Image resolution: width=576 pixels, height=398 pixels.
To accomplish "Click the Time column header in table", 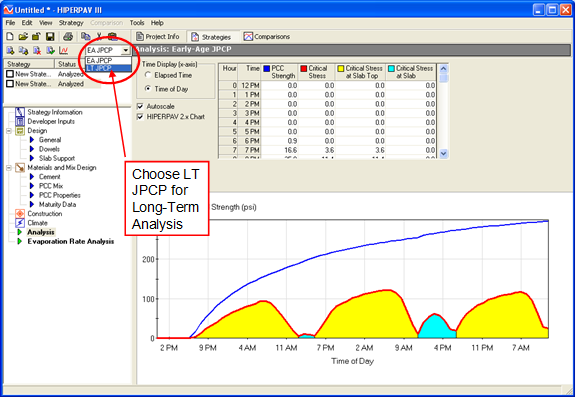I will [x=249, y=72].
